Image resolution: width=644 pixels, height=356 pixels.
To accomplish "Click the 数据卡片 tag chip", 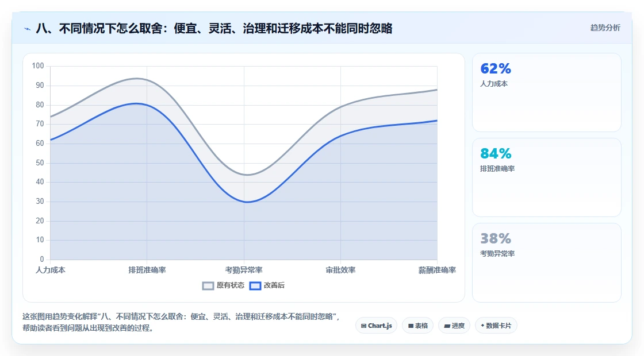I will 496,326.
